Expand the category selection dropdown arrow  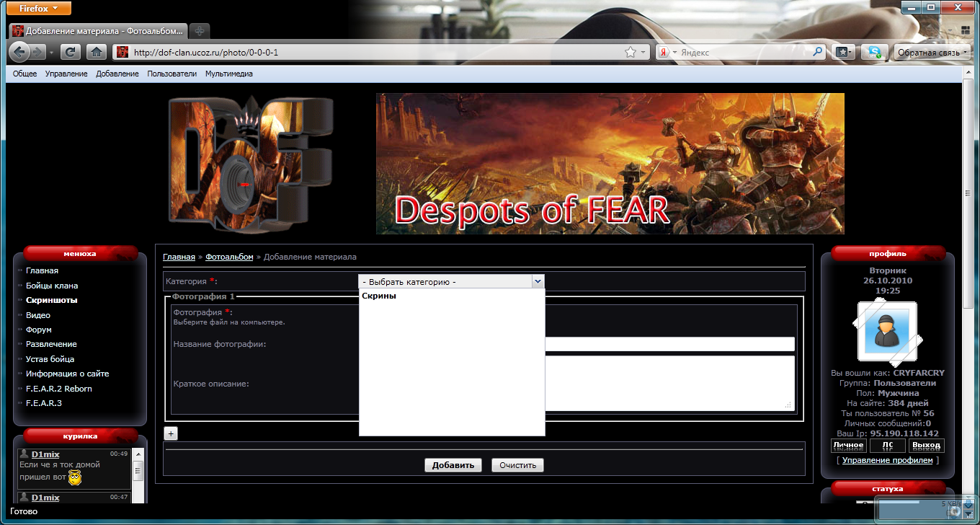(537, 281)
